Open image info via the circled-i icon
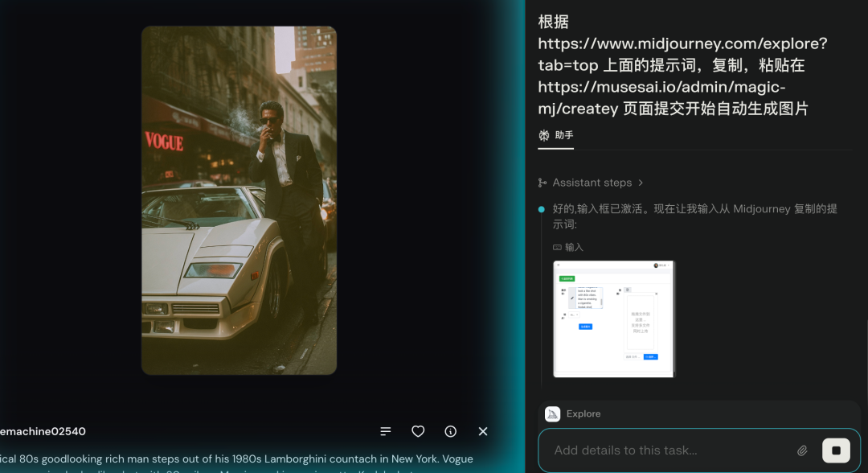This screenshot has height=473, width=868. point(451,432)
